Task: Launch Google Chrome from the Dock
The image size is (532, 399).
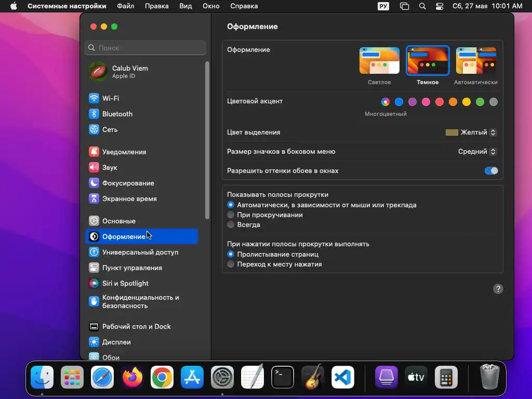Action: click(162, 377)
